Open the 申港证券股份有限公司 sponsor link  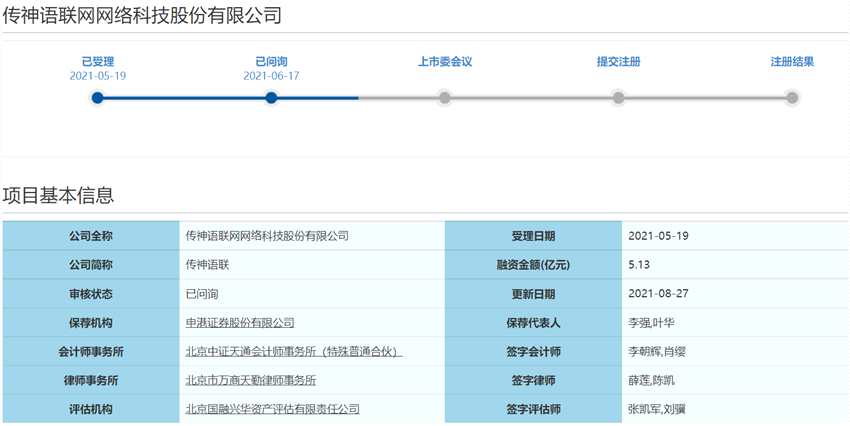[240, 323]
